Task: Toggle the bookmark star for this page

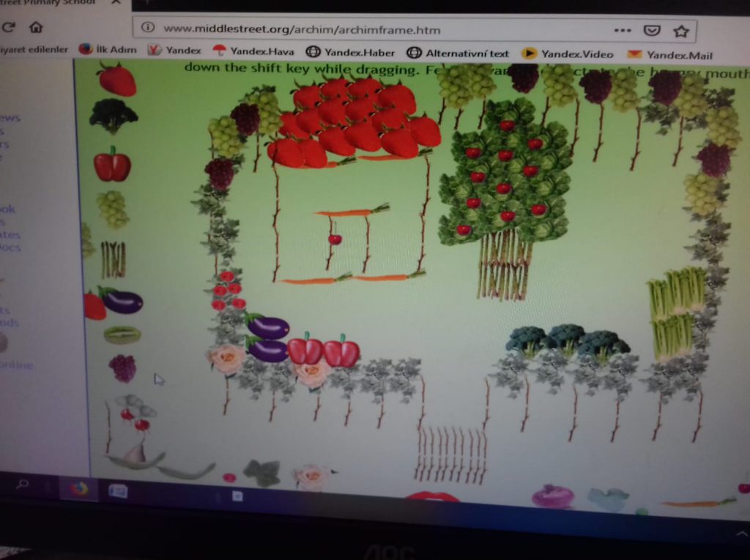Action: point(680,30)
